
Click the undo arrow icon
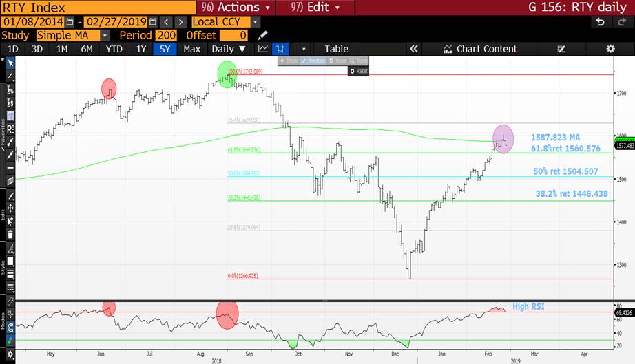(600, 22)
